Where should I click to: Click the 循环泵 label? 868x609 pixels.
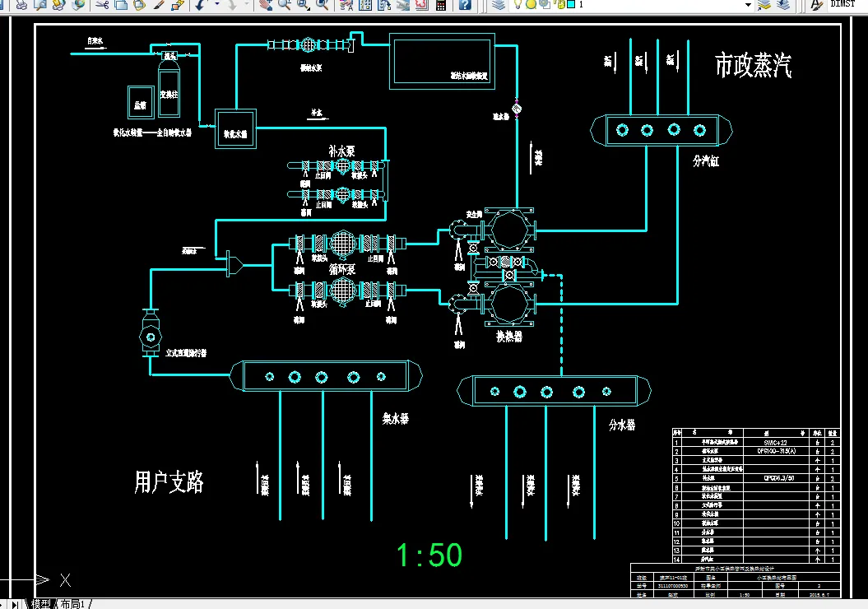click(341, 270)
